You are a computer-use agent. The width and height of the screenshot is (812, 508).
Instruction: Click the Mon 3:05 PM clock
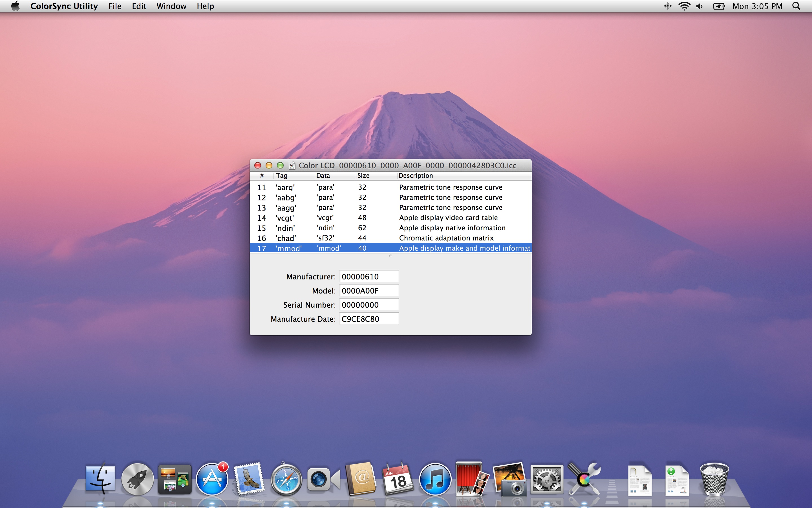pyautogui.click(x=757, y=6)
